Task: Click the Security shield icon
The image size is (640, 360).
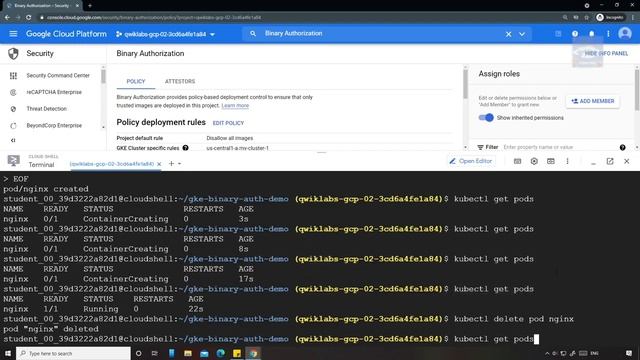Action: (x=13, y=53)
